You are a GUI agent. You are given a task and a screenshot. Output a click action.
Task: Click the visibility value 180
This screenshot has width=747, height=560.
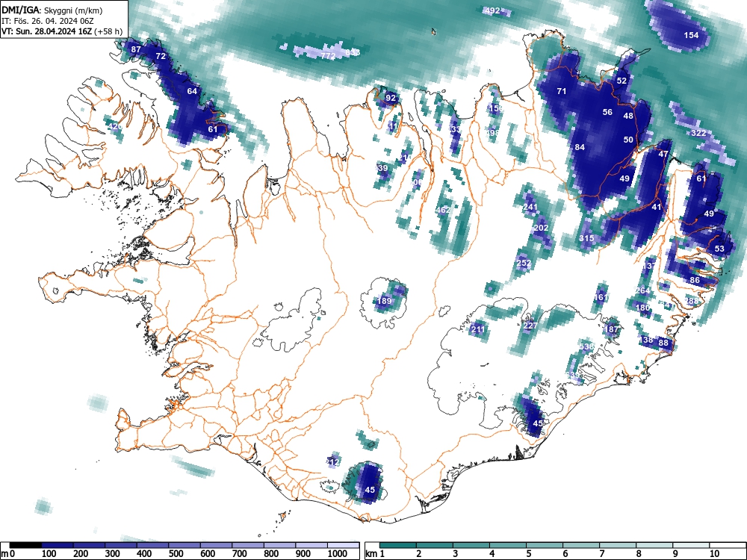[642, 308]
